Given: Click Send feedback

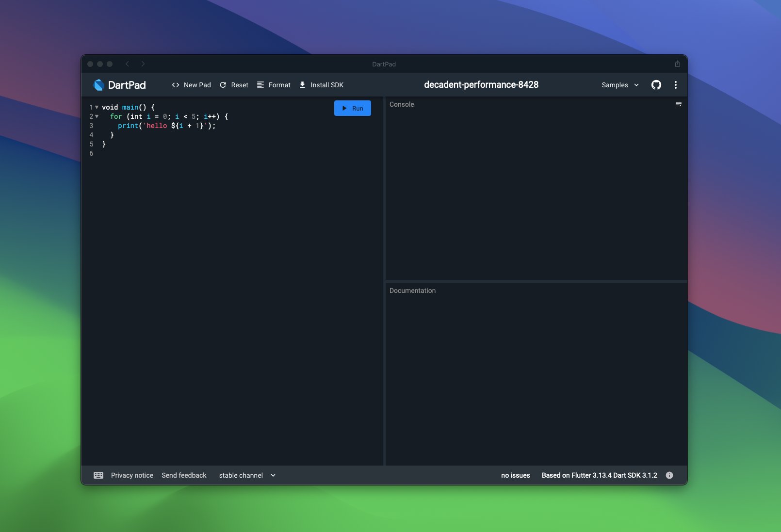Looking at the screenshot, I should [184, 475].
